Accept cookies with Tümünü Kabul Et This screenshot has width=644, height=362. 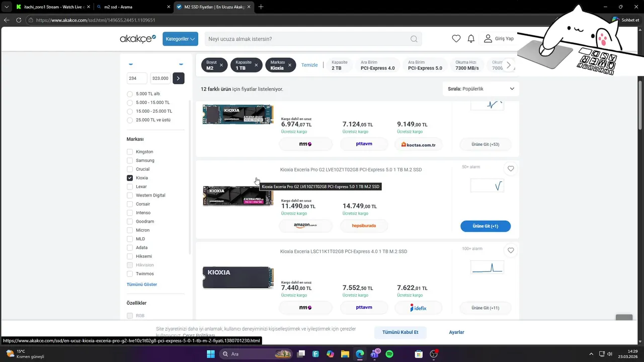400,332
